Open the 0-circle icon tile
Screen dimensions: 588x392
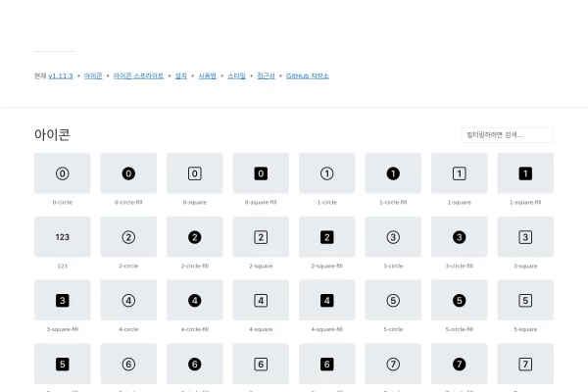63,173
